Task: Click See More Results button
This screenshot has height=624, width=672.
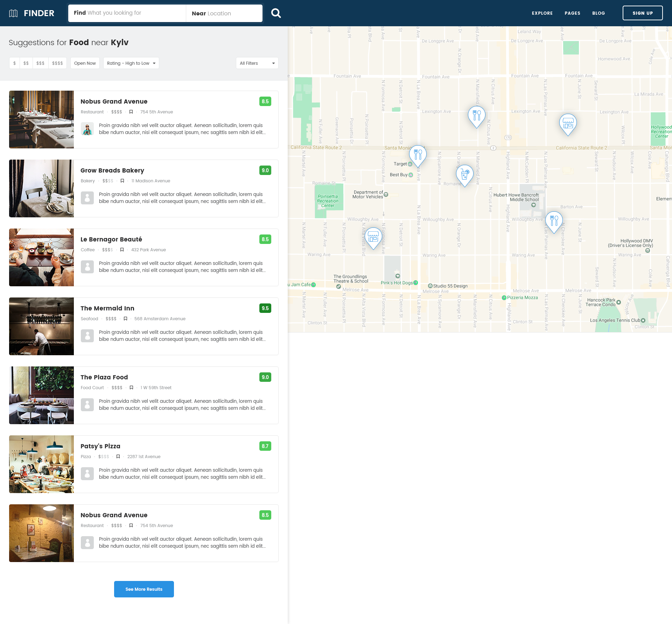Action: coord(144,589)
